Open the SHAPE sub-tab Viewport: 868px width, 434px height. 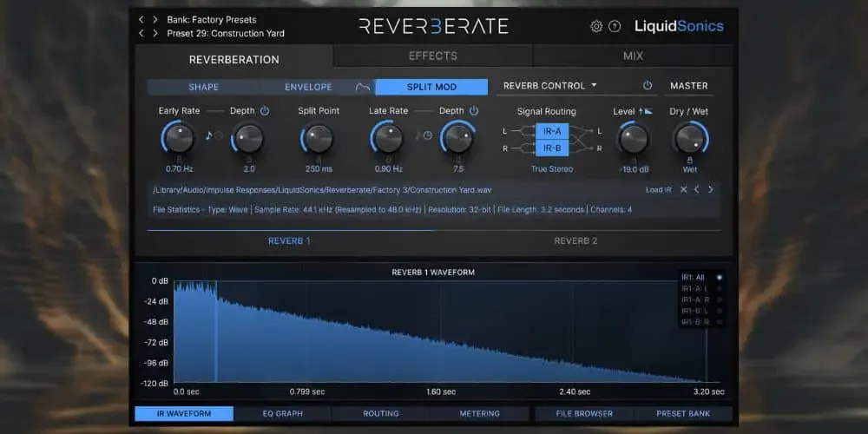point(204,87)
